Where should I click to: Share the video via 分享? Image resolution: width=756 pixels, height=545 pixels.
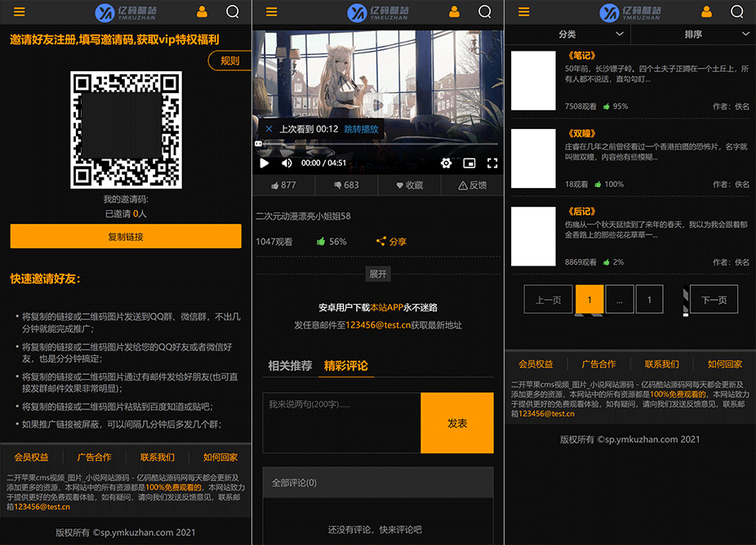click(x=391, y=241)
